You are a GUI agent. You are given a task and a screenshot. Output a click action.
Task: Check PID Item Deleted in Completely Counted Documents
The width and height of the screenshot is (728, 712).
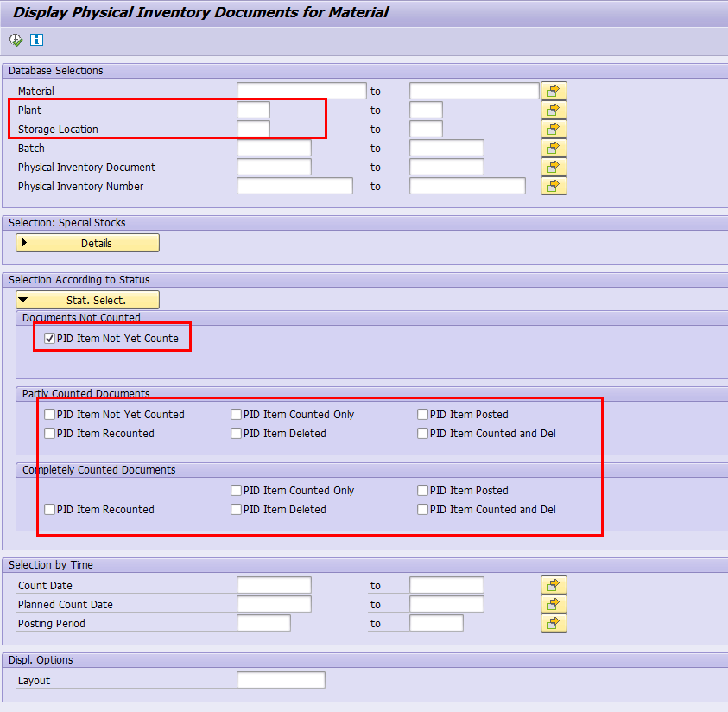pos(236,509)
